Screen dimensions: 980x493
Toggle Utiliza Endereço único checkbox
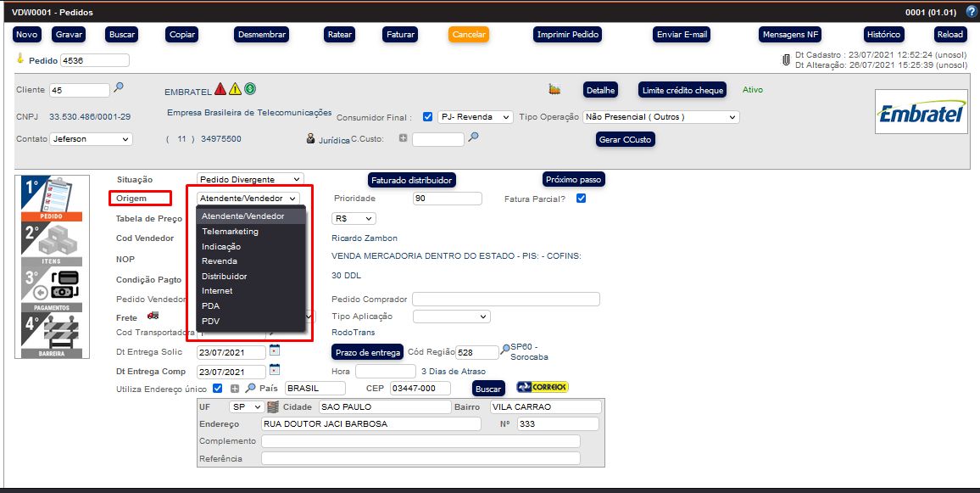218,388
